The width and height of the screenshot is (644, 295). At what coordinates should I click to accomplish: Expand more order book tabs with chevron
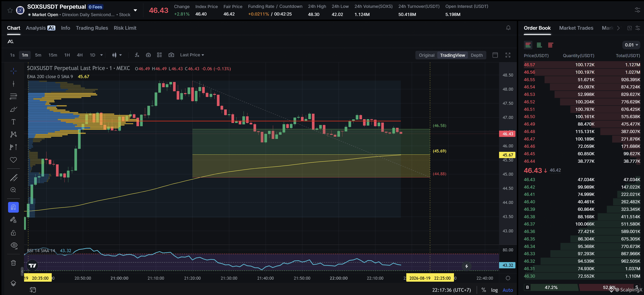pos(619,28)
